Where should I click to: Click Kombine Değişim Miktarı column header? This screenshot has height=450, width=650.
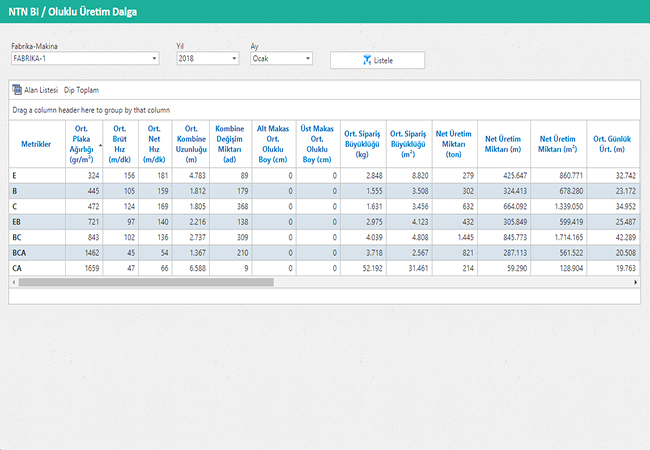(x=229, y=144)
